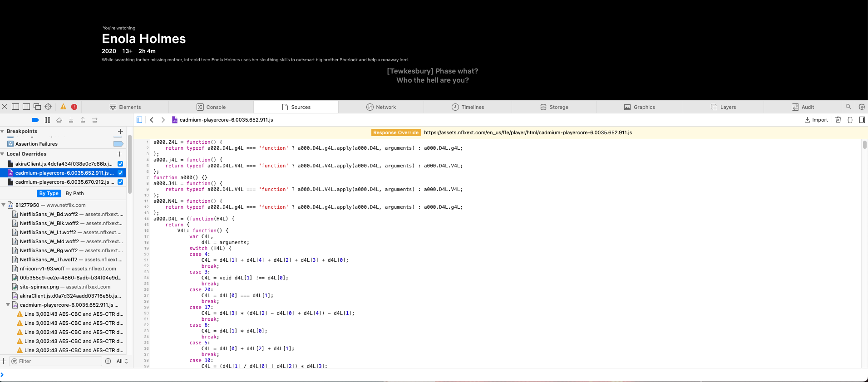Click the Step Into debugger icon

(71, 120)
